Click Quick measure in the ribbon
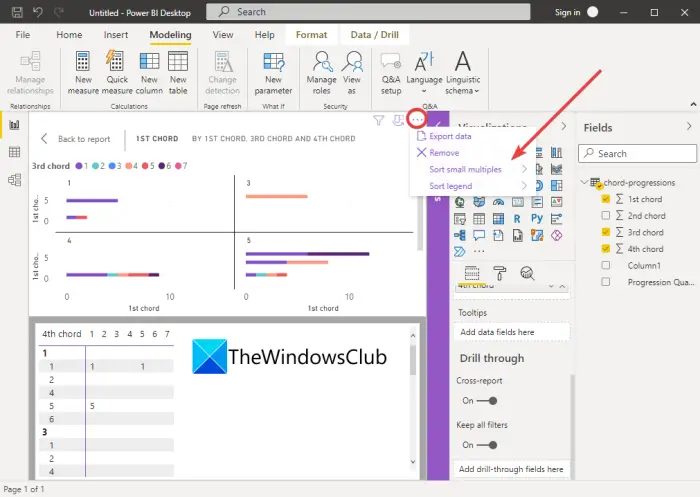This screenshot has width=700, height=497. point(117,73)
